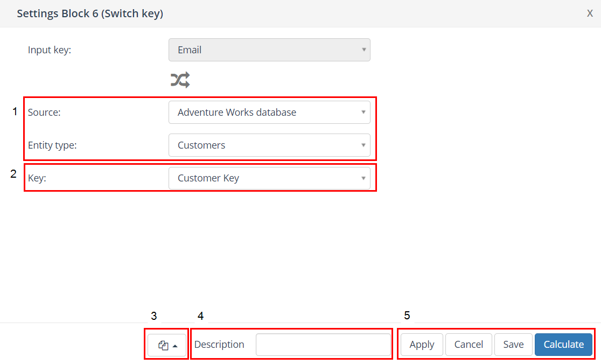
Task: Click the "Source:" field label
Action: coord(44,113)
